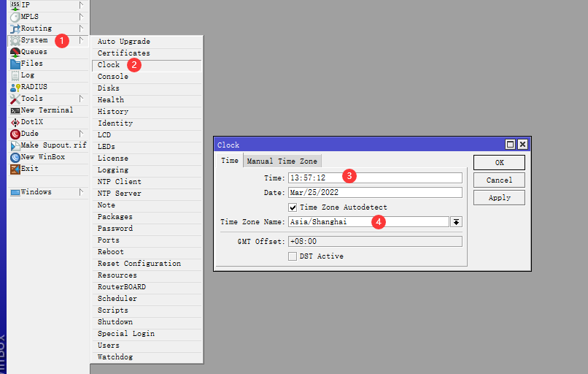Screen dimensions: 588x374
Task: Open Scheduler menu entry
Action: [x=147, y=299]
